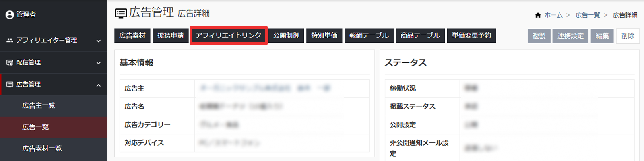
Task: Open the 提携申請 tab
Action: pyautogui.click(x=171, y=35)
